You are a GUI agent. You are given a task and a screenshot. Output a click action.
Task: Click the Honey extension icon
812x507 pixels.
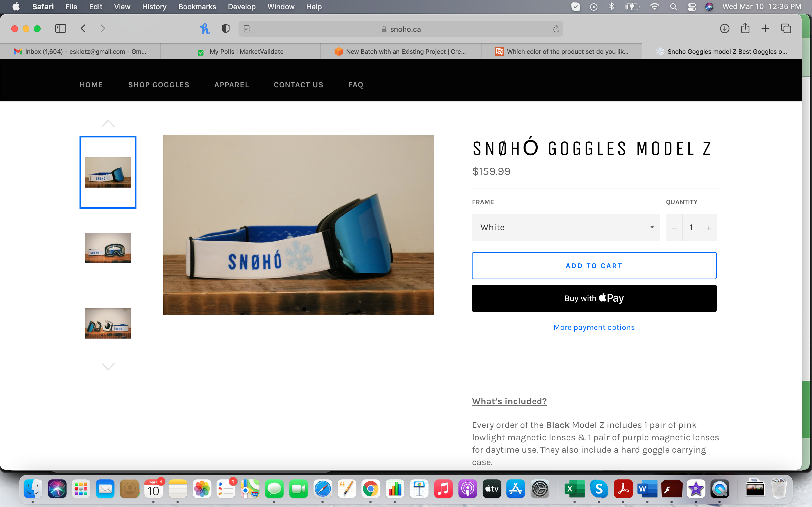point(205,29)
